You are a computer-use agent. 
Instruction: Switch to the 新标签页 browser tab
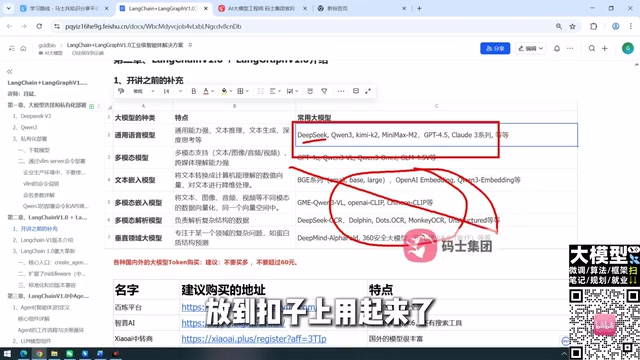click(x=362, y=8)
